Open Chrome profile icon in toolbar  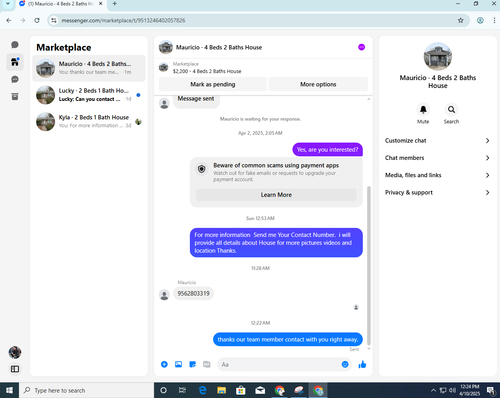480,20
